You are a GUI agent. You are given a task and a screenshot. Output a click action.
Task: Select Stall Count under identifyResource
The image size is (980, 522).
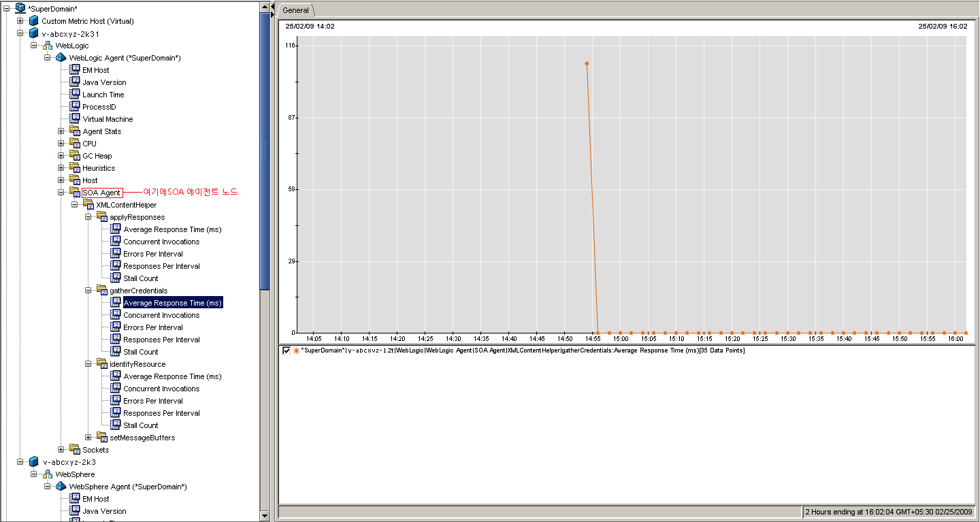140,425
